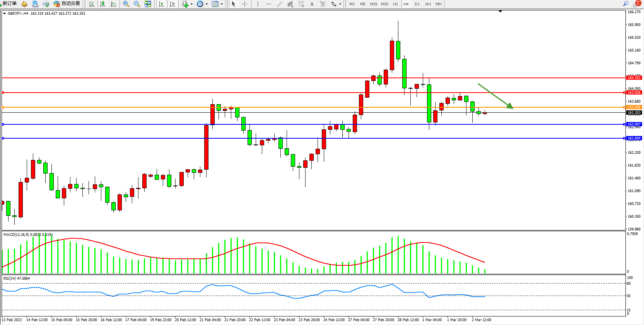The image size is (644, 325).
Task: Click the orange 163.500 price level label
Action: click(634, 107)
